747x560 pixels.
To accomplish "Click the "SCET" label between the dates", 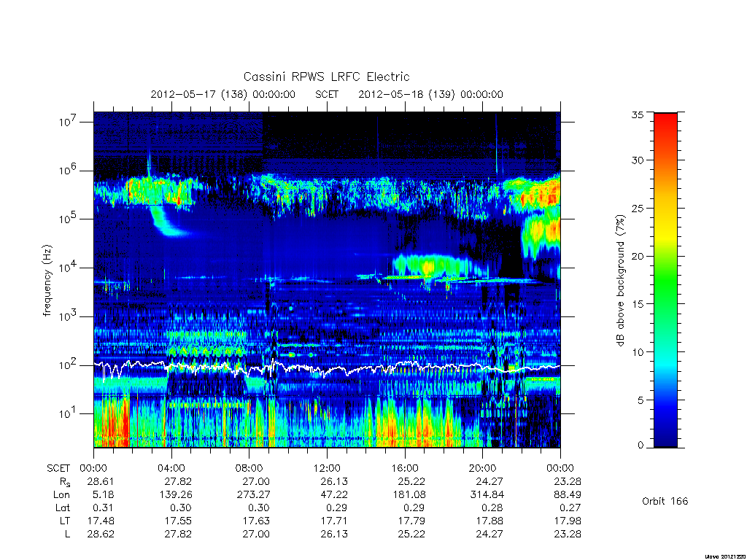I will point(327,94).
